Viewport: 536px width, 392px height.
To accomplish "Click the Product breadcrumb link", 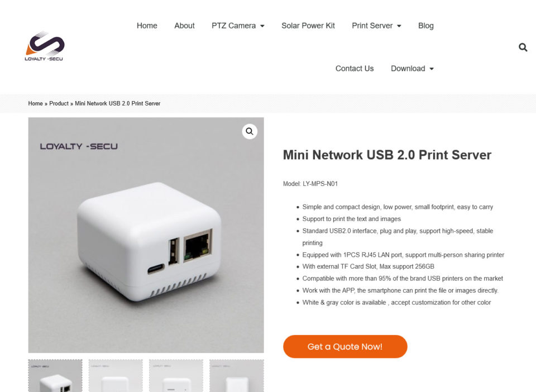I will coord(59,103).
